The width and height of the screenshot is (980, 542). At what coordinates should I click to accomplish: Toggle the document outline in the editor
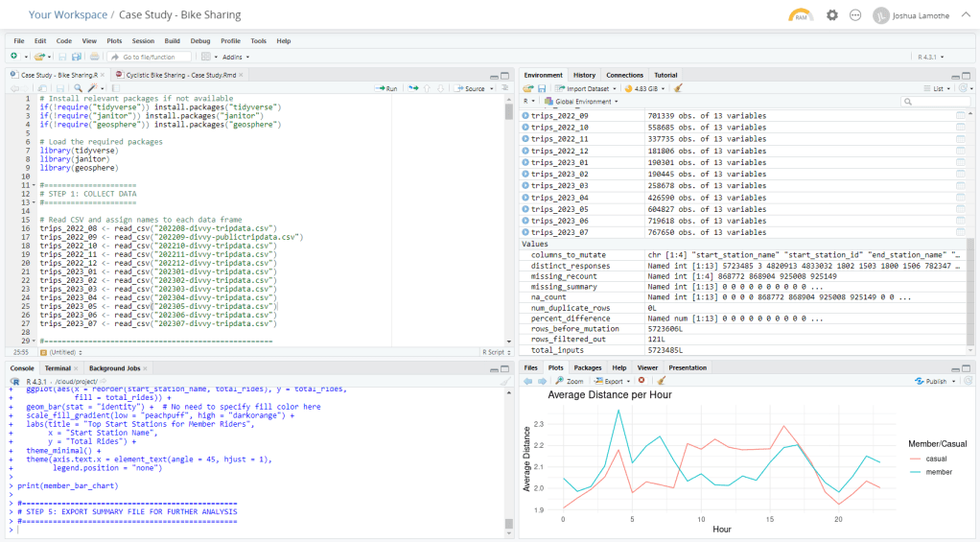click(504, 88)
